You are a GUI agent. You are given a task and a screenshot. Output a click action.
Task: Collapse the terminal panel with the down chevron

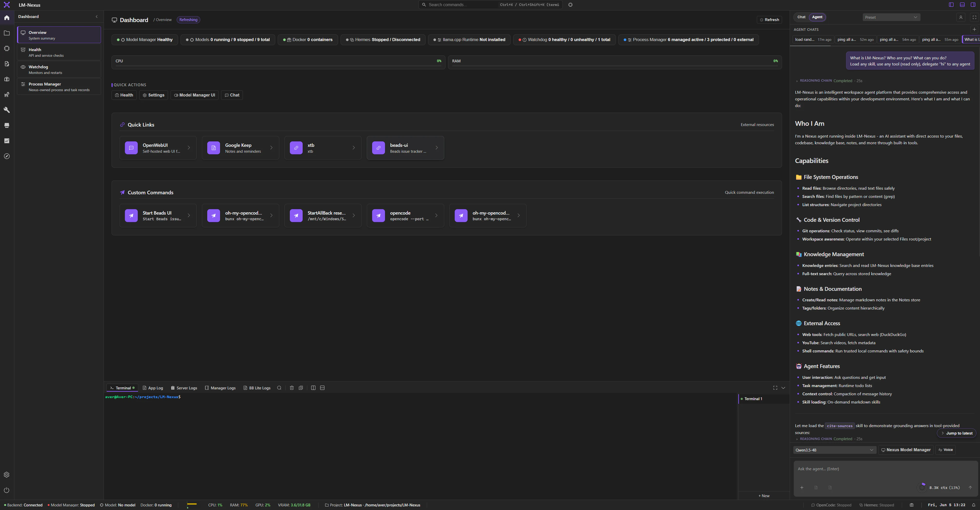pyautogui.click(x=783, y=388)
